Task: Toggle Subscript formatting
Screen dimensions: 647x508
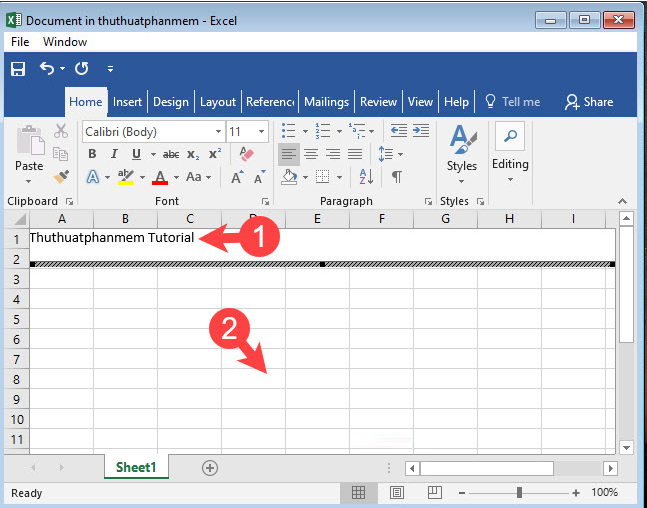Action: click(x=193, y=154)
